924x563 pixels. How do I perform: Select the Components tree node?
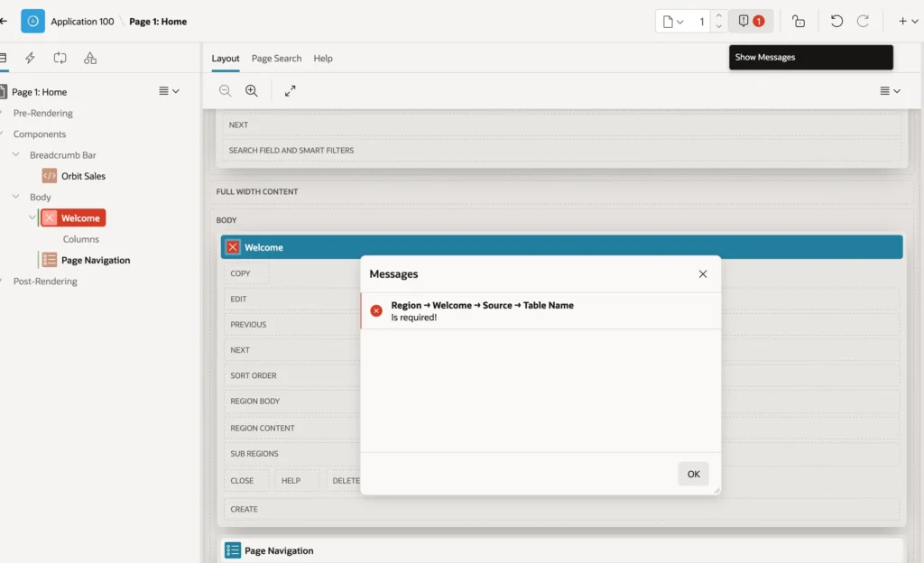[x=40, y=134]
